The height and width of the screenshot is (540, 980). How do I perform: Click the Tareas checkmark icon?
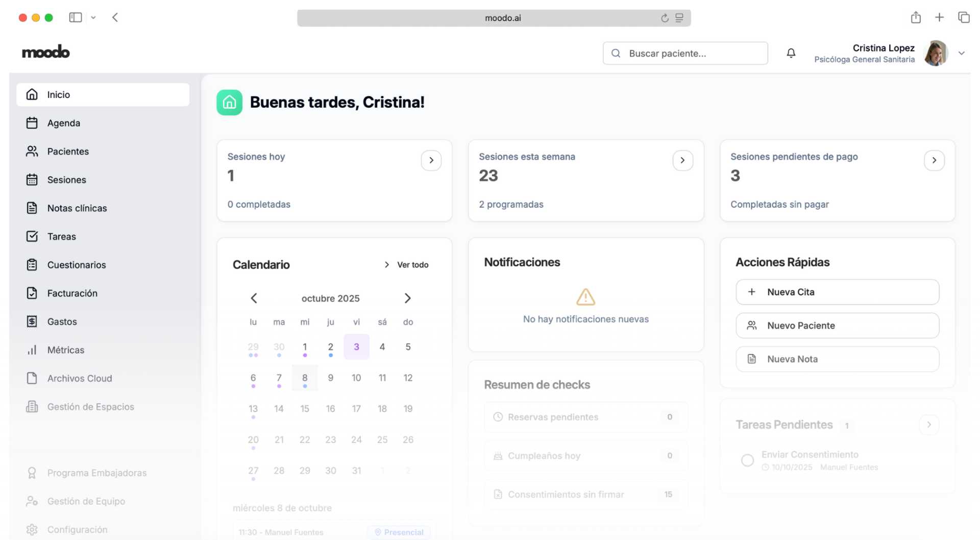click(x=32, y=236)
